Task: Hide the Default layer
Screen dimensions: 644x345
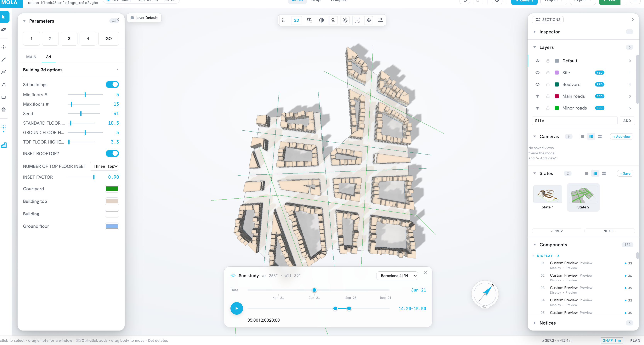Action: [538, 61]
